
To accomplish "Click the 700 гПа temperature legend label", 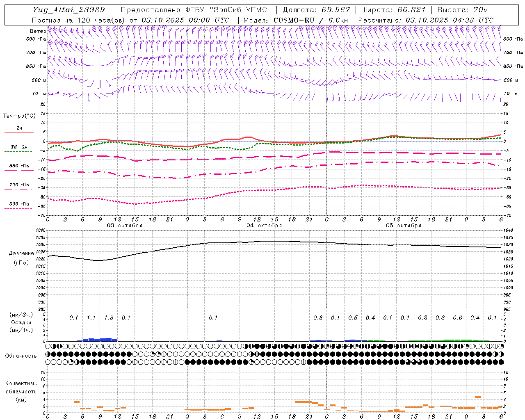I will [19, 185].
